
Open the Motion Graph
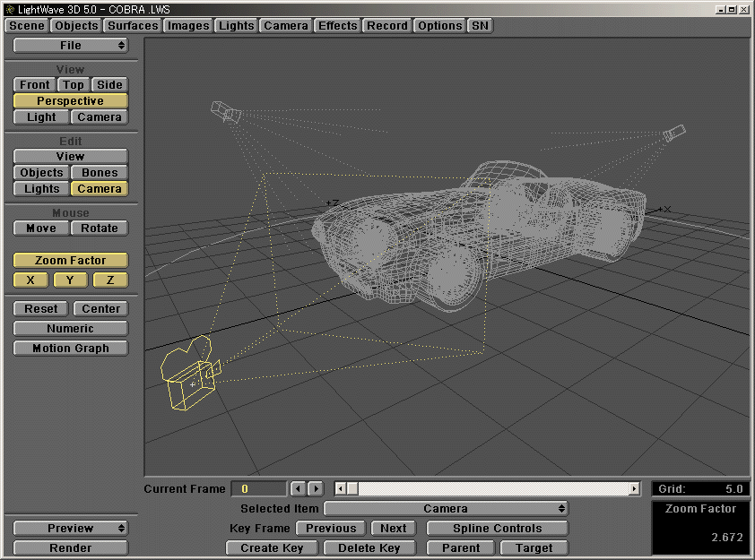click(70, 348)
